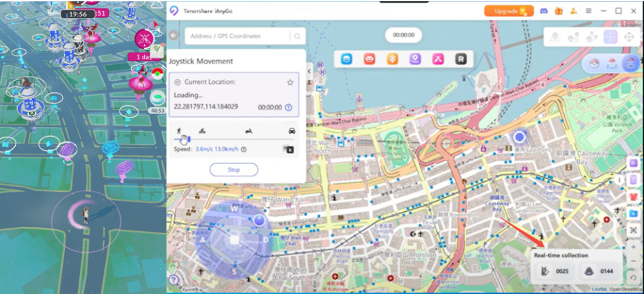Select the single-spot teleport mode icon
This screenshot has height=294, width=644.
pyautogui.click(x=555, y=37)
